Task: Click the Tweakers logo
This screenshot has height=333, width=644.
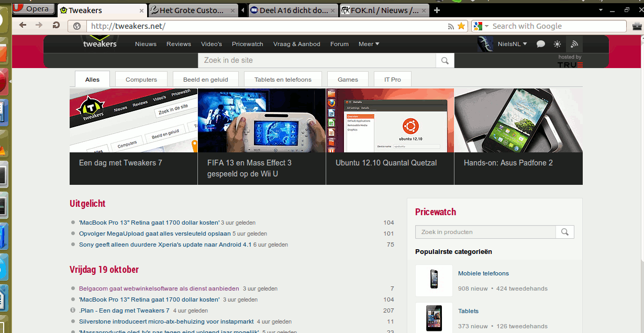Action: (100, 42)
